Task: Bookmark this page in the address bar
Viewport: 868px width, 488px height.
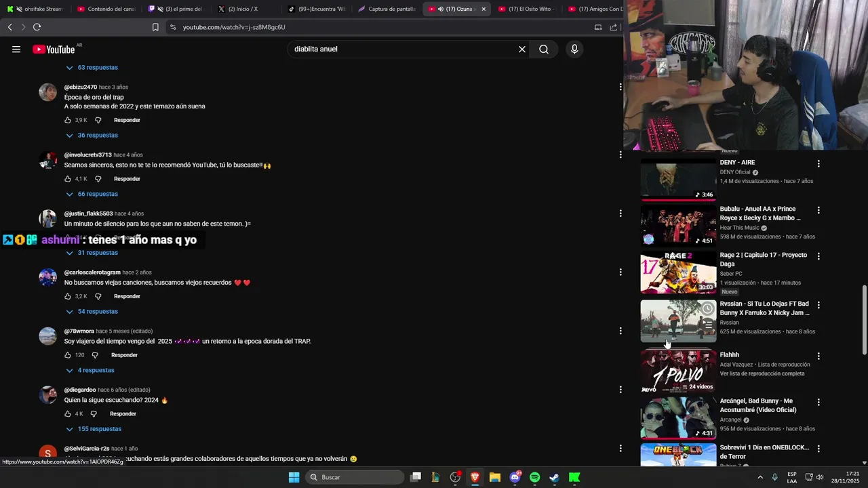Action: (x=155, y=27)
